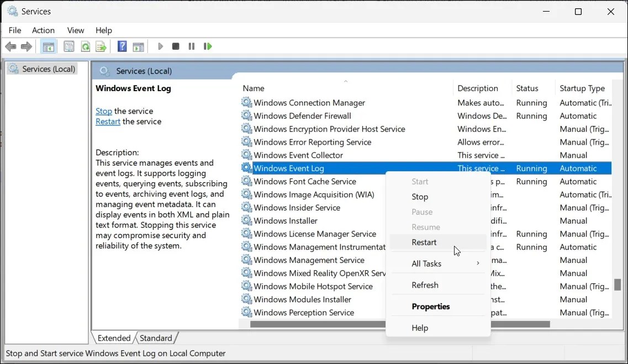Click the Help toolbar icon
This screenshot has width=628, height=364.
pos(122,46)
